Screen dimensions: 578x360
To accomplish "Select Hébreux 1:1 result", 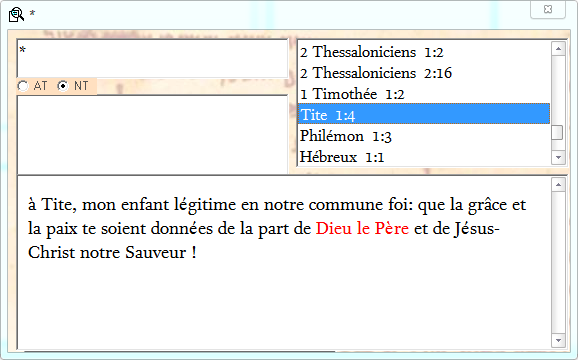I will 424,157.
